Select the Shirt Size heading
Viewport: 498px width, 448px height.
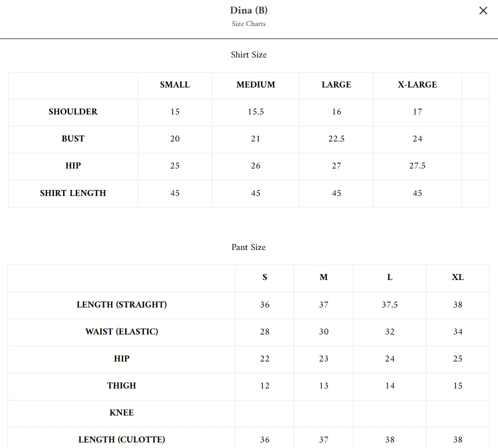click(249, 54)
